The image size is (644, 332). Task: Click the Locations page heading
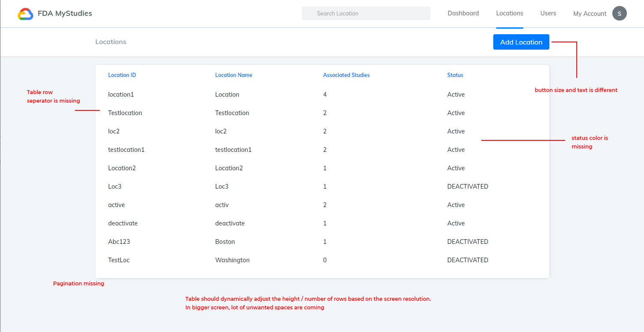pos(111,42)
